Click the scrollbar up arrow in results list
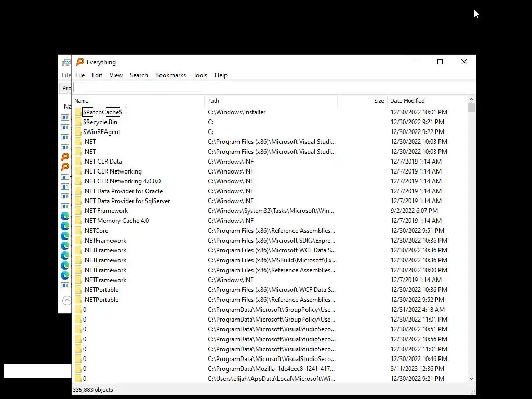Screen dimensions: 532x399 [x=471, y=99]
